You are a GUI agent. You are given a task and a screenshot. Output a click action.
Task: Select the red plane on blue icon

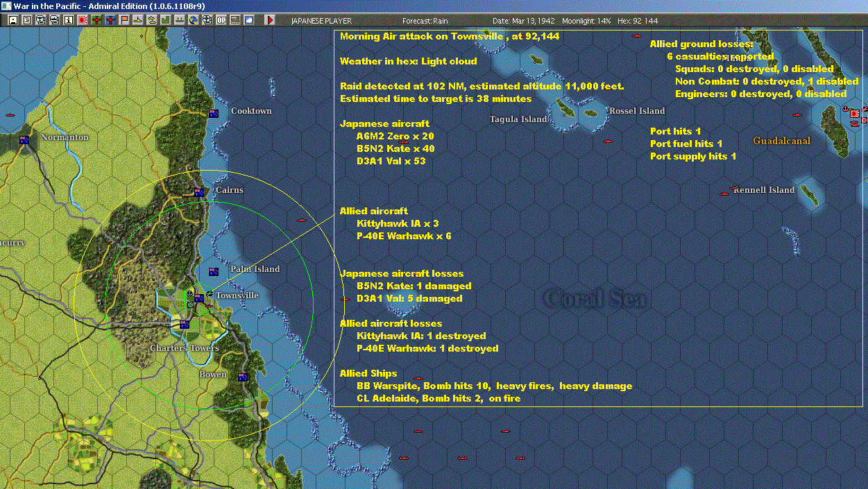coord(110,20)
